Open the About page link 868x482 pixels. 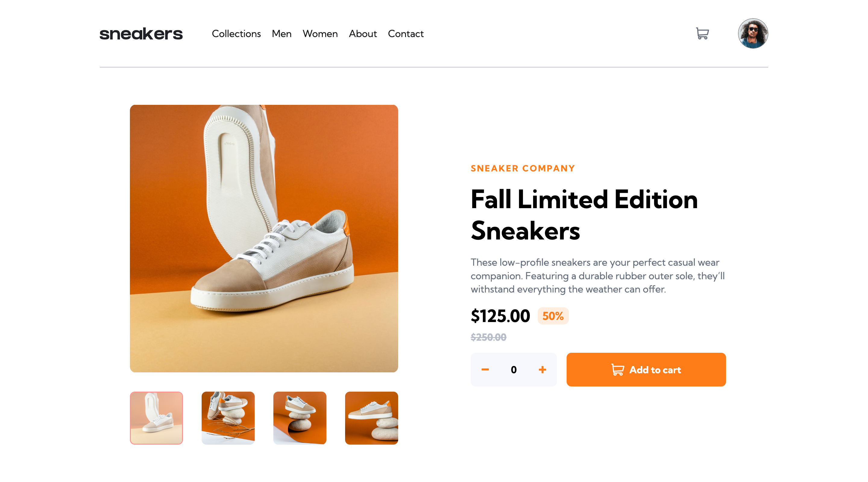(x=363, y=34)
